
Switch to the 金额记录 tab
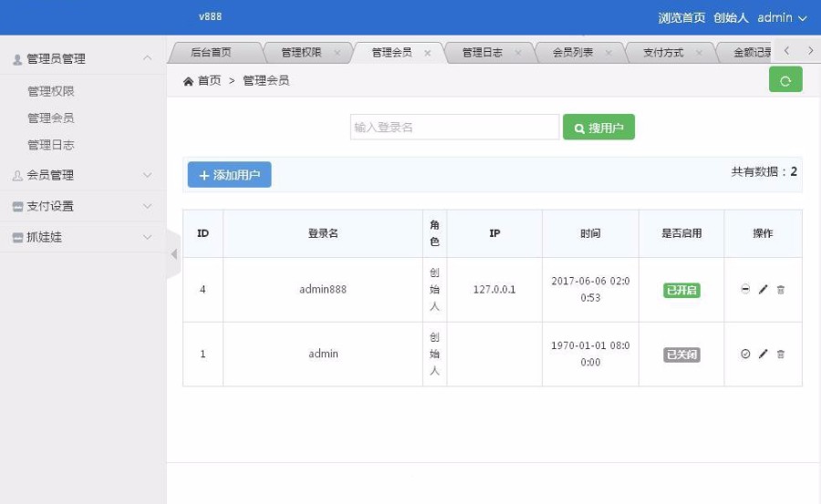tap(752, 52)
